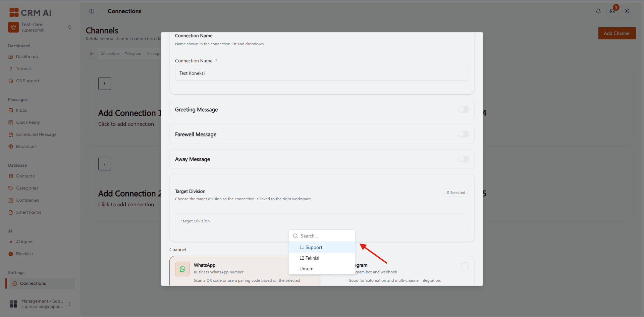Enable the Greeting Message toggle

pyautogui.click(x=464, y=109)
